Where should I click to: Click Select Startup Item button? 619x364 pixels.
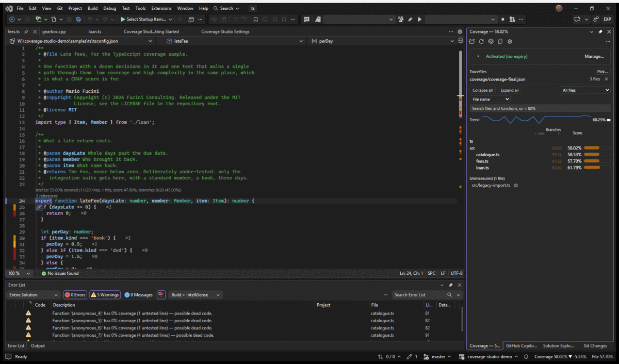[146, 20]
